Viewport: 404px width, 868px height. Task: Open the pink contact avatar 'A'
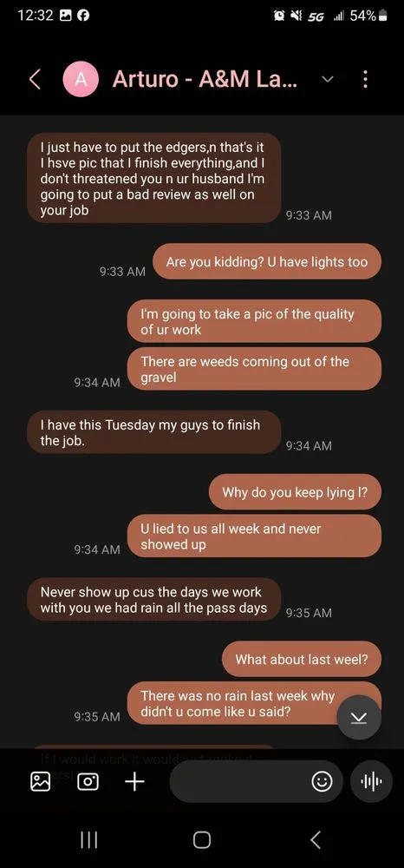pos(81,80)
